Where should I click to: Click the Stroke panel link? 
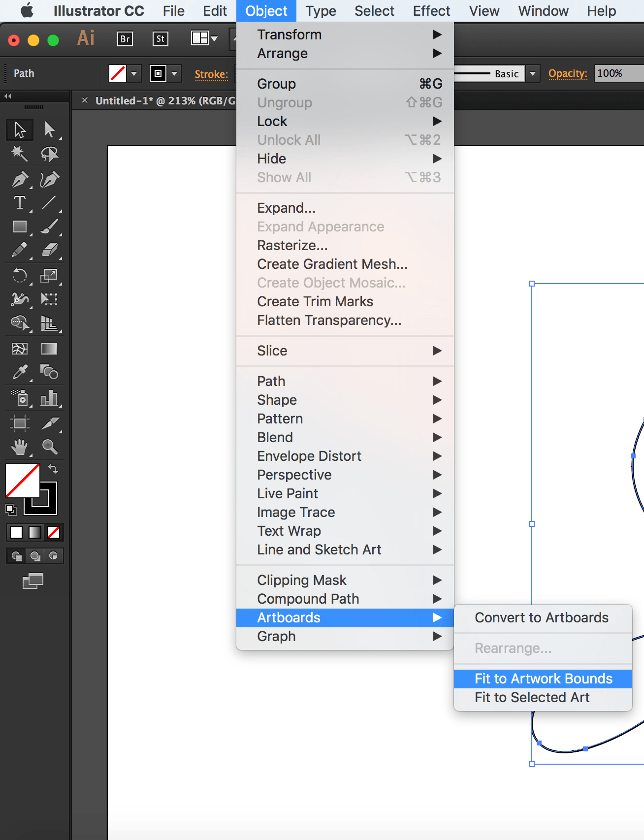click(211, 74)
